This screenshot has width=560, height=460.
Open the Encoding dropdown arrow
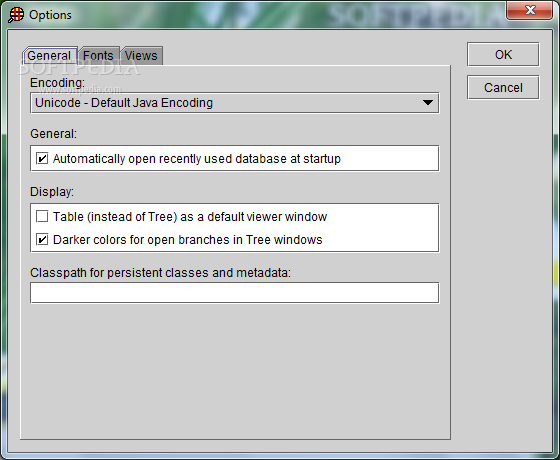(428, 103)
